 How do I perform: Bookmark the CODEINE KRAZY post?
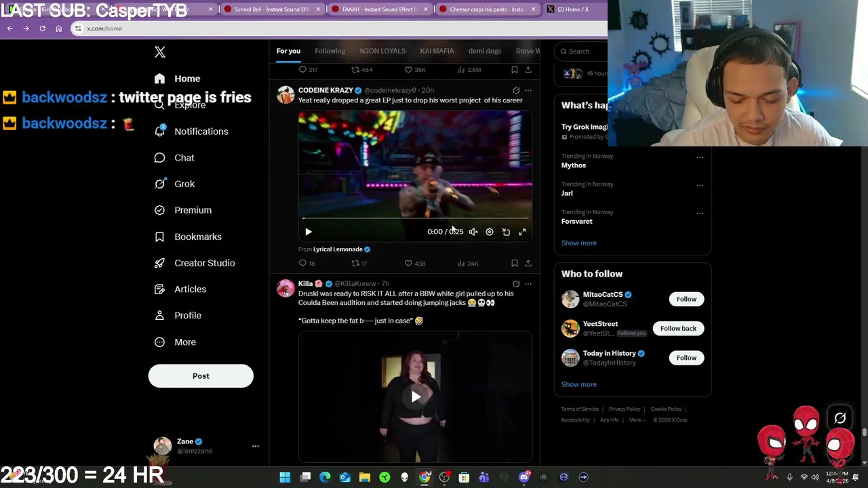click(515, 263)
